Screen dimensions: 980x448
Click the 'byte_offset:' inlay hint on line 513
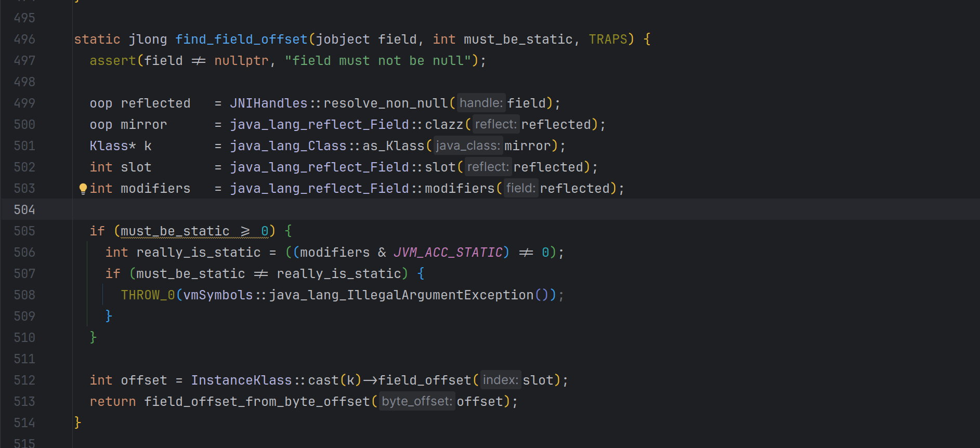point(417,401)
